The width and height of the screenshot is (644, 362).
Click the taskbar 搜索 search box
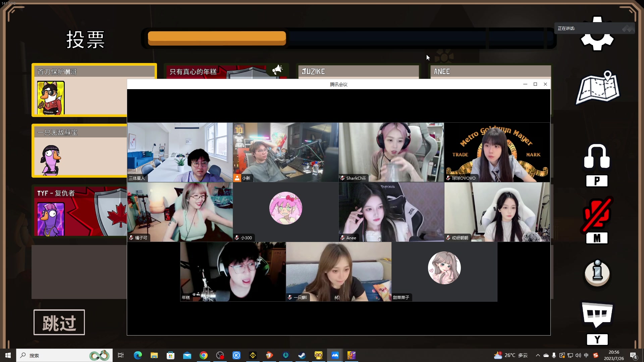click(x=64, y=355)
